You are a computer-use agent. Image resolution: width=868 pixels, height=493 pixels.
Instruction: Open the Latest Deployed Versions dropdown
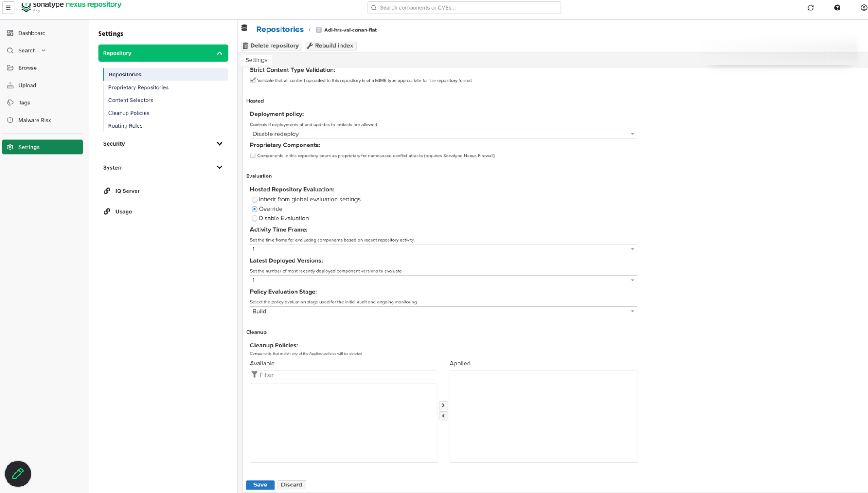pyautogui.click(x=443, y=281)
